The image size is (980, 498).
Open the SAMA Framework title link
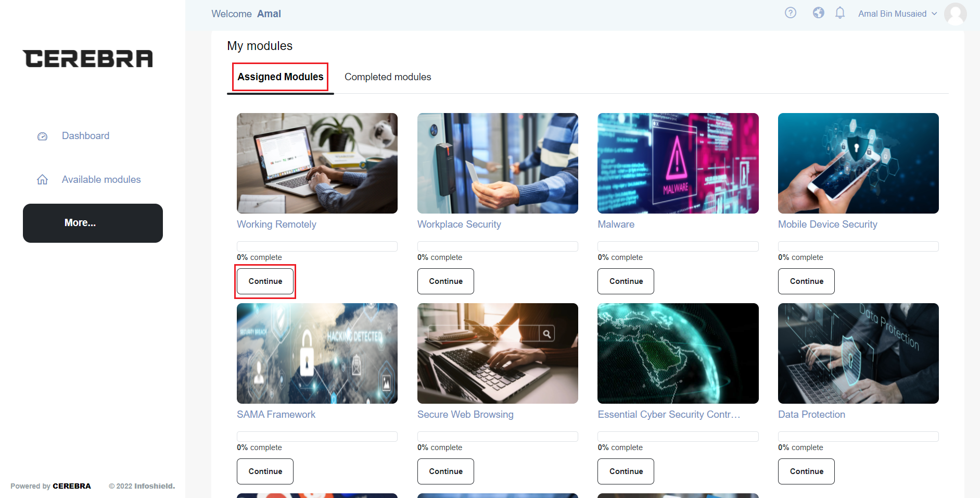point(276,415)
